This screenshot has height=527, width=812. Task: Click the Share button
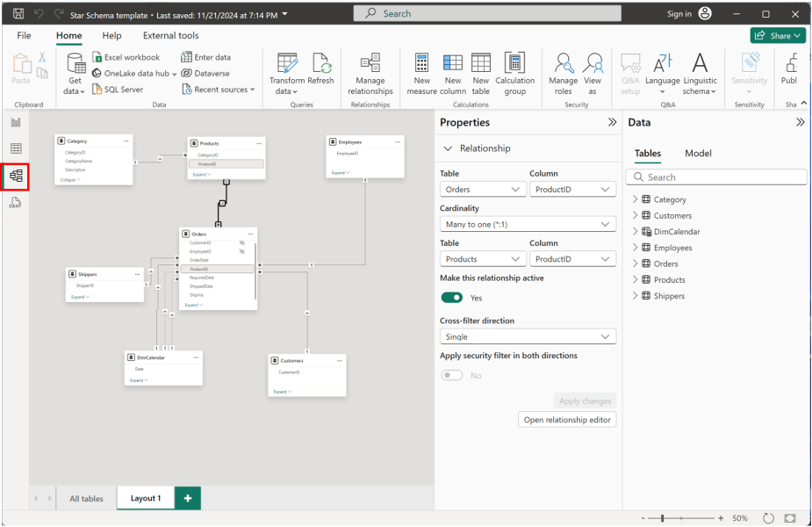pyautogui.click(x=778, y=36)
